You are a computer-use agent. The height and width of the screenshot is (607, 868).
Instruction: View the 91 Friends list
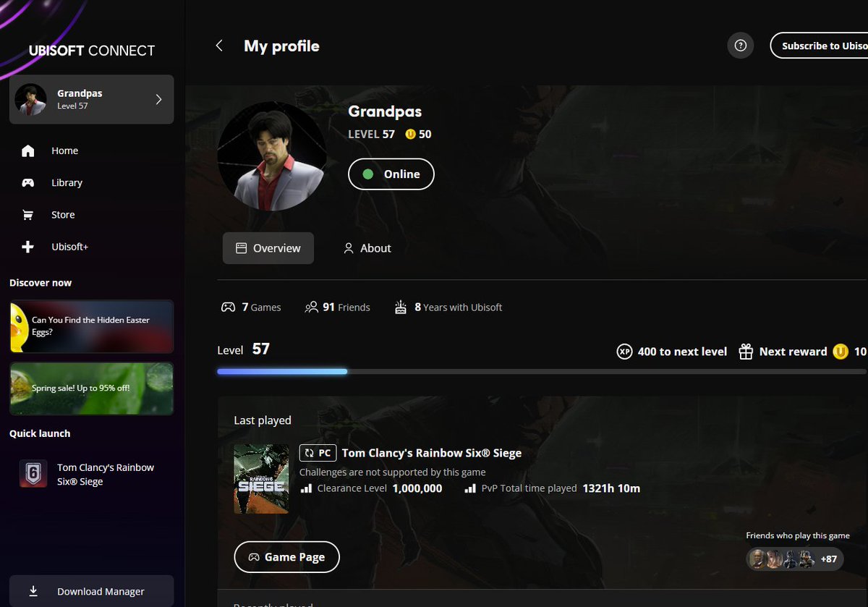coord(337,307)
